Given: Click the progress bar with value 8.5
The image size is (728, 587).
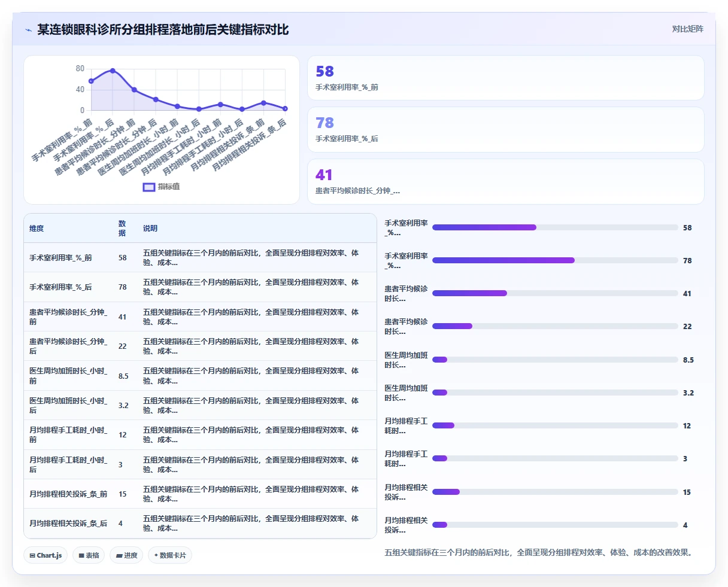Looking at the screenshot, I should tap(555, 360).
